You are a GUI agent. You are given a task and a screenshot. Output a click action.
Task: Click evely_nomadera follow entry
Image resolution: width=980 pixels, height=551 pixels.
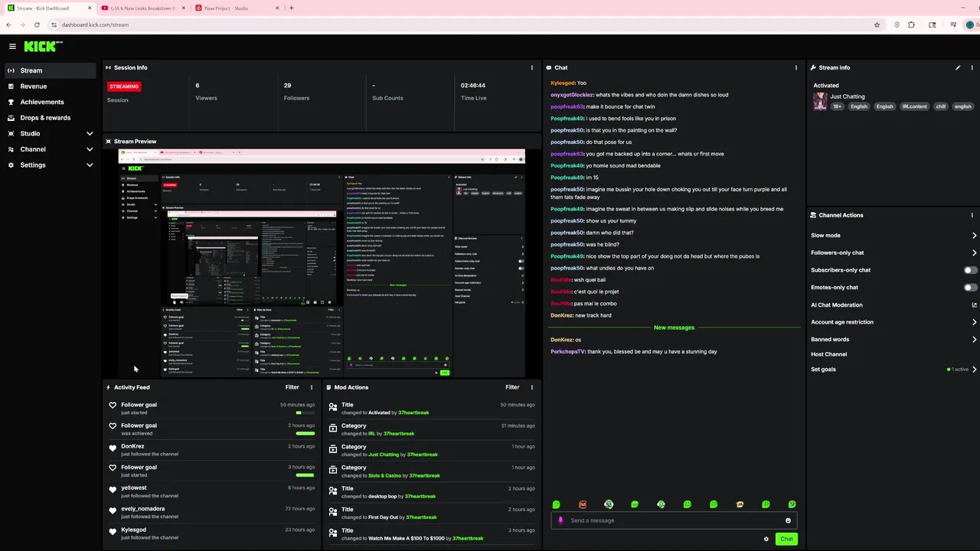(212, 513)
